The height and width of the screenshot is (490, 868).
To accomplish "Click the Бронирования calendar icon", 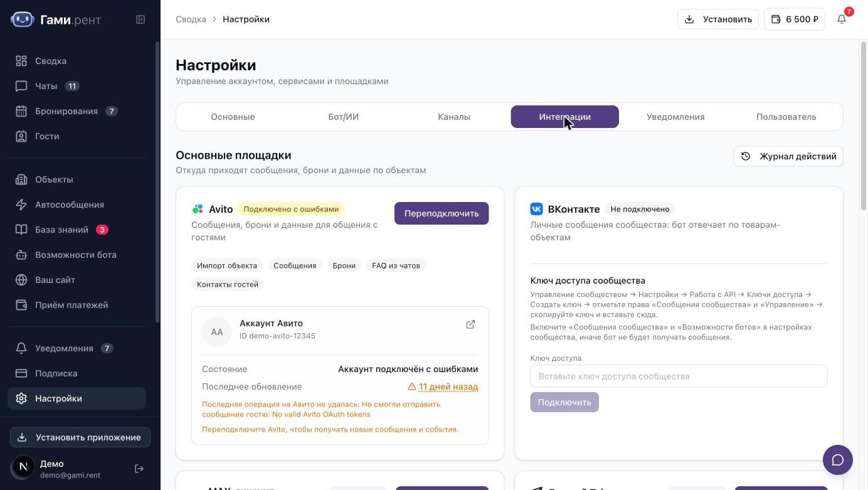I will [x=21, y=111].
